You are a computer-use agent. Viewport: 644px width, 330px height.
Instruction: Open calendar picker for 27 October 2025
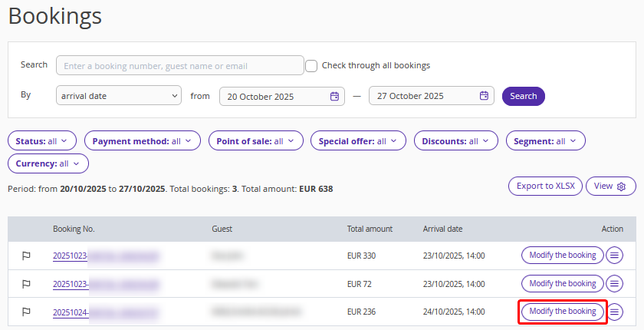click(x=484, y=96)
